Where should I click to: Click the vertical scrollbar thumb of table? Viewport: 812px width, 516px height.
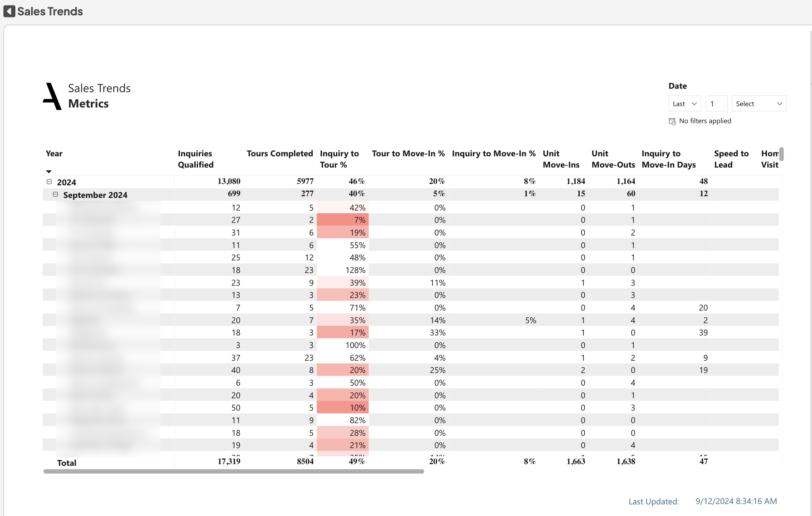[x=781, y=154]
